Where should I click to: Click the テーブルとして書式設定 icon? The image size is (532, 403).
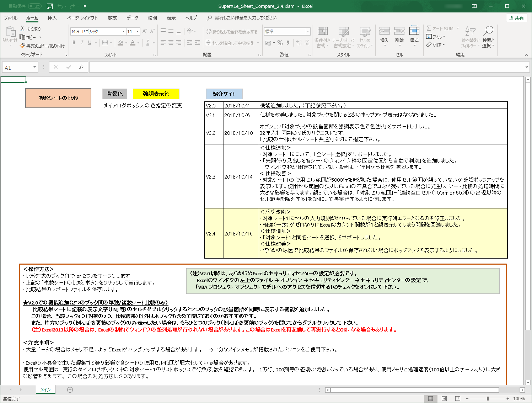[343, 32]
